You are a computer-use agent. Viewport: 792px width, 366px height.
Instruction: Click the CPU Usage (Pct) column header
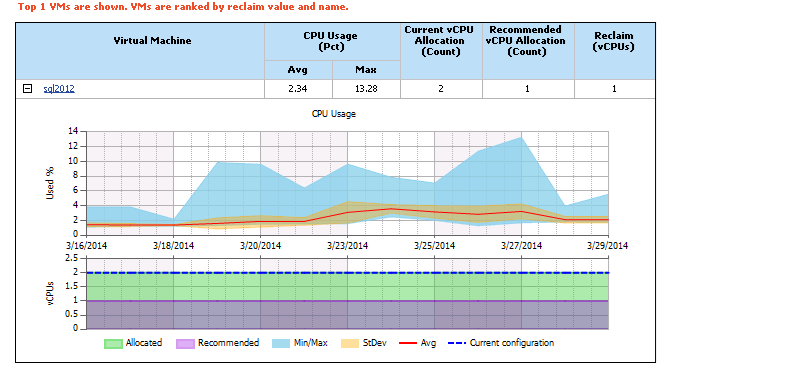click(x=332, y=41)
